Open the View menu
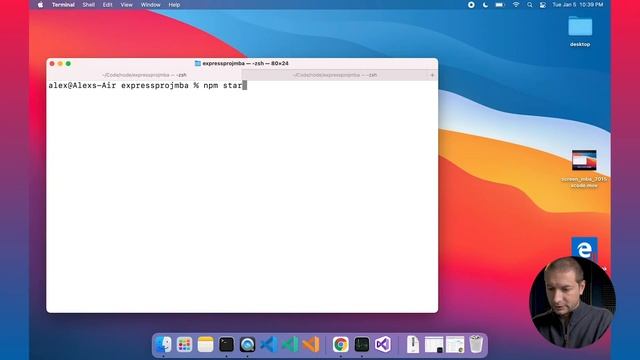Viewport: 640px width, 360px height. pyautogui.click(x=127, y=5)
